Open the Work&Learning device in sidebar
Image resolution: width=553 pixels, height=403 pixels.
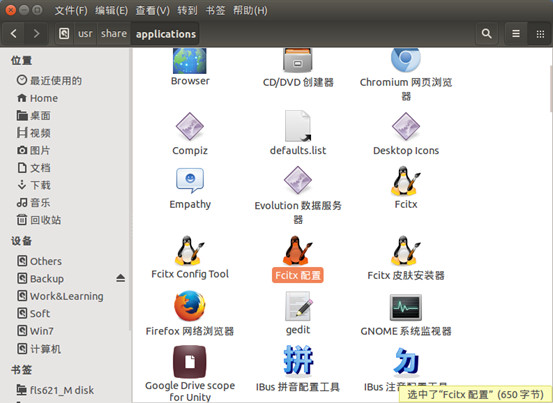pos(60,296)
